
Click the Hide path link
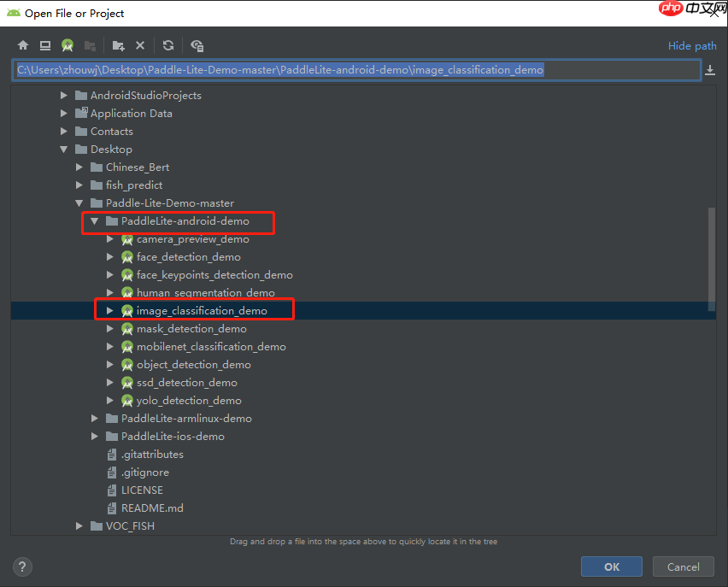[x=692, y=46]
